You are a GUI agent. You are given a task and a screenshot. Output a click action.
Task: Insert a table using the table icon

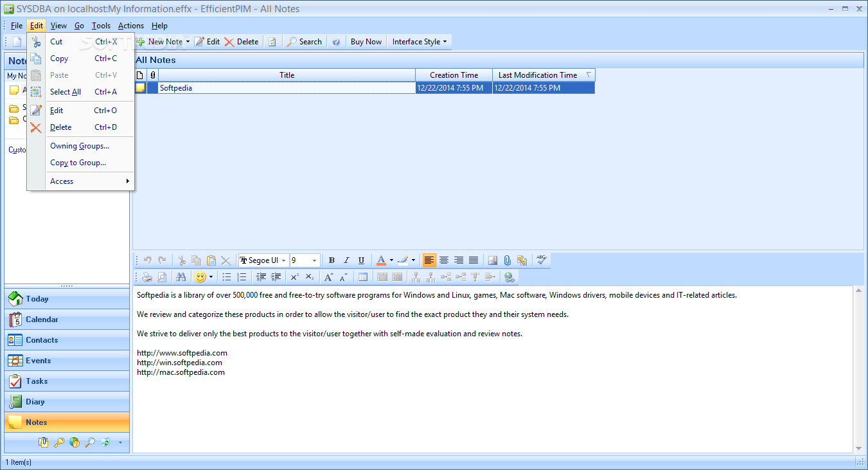[x=363, y=277]
